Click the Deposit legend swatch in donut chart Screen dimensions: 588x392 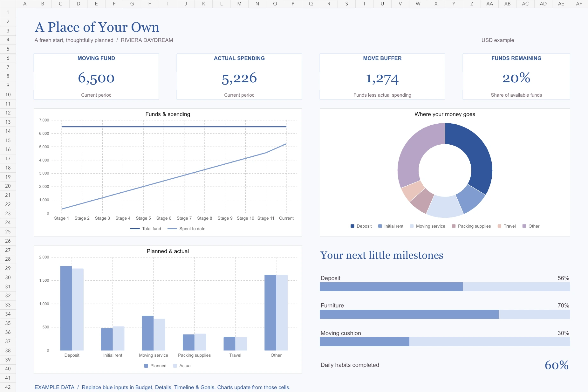[352, 226]
